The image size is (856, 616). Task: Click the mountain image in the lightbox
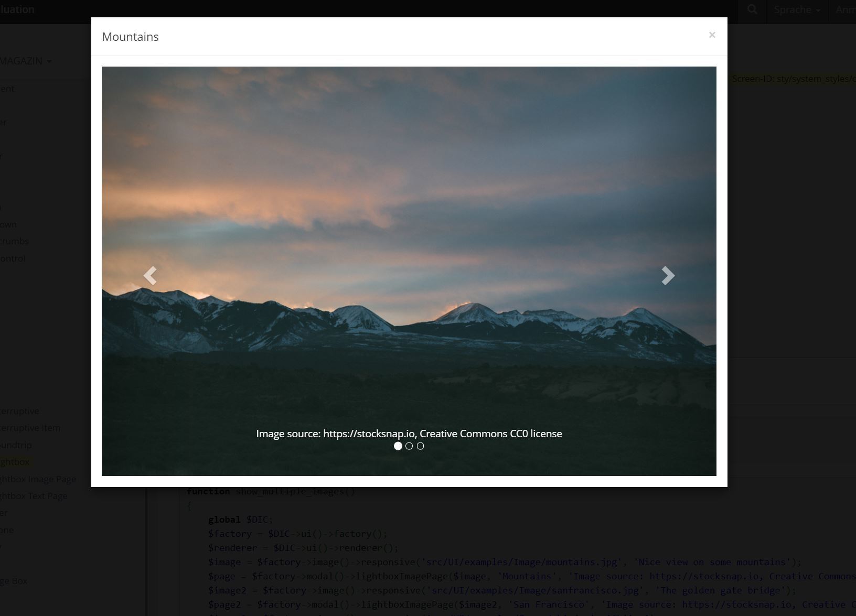pyautogui.click(x=409, y=210)
